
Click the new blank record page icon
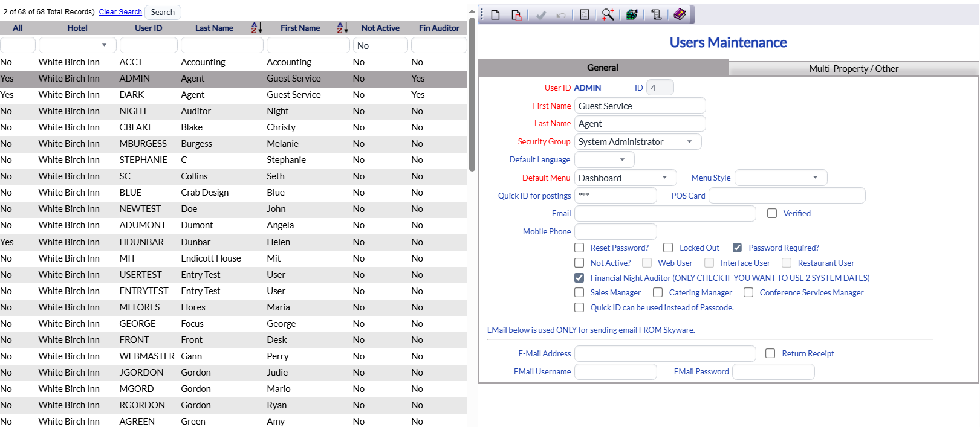496,15
